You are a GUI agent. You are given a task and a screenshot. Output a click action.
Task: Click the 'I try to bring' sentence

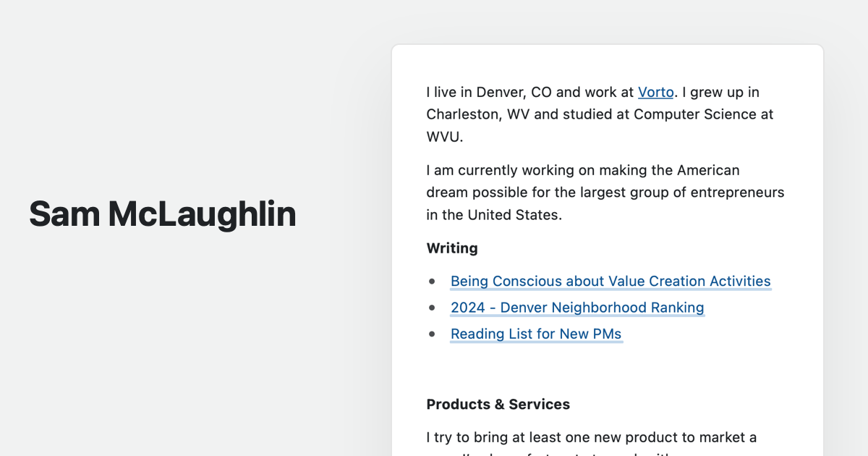tap(470, 438)
